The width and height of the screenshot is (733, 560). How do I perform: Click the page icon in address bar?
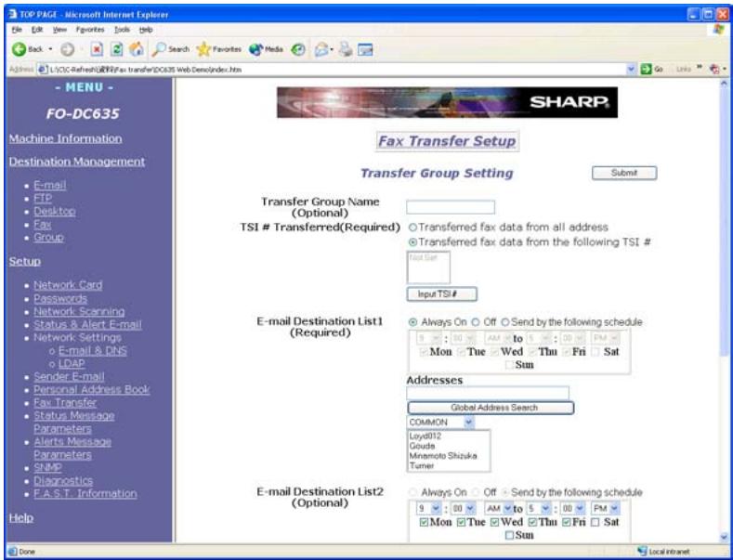pyautogui.click(x=43, y=69)
